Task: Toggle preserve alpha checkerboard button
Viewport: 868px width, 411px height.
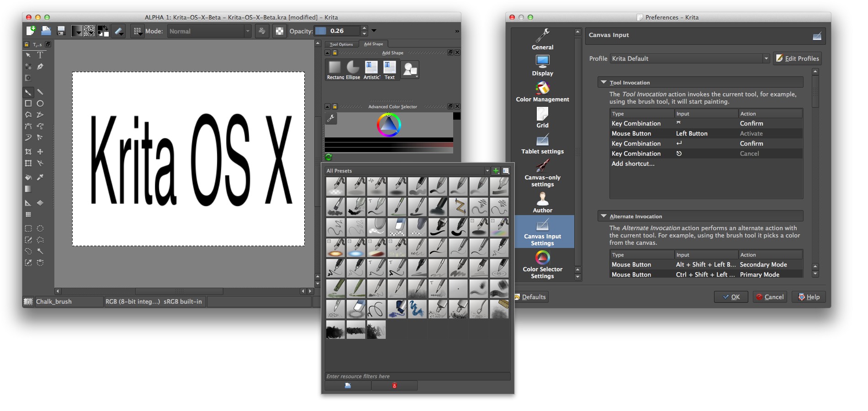Action: [280, 31]
